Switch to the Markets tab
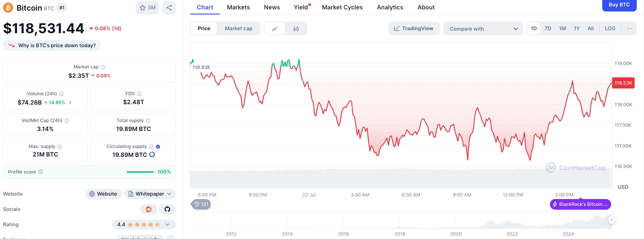This screenshot has width=644, height=239. 238,7
